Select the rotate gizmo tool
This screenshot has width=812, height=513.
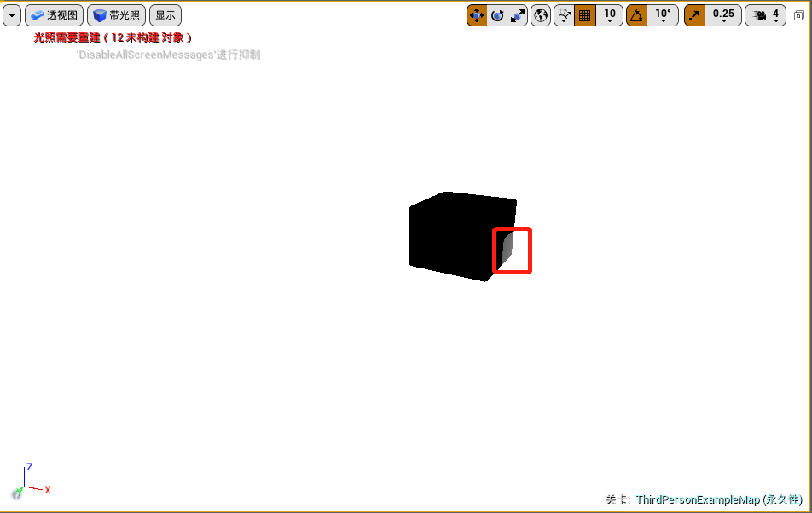(x=497, y=15)
